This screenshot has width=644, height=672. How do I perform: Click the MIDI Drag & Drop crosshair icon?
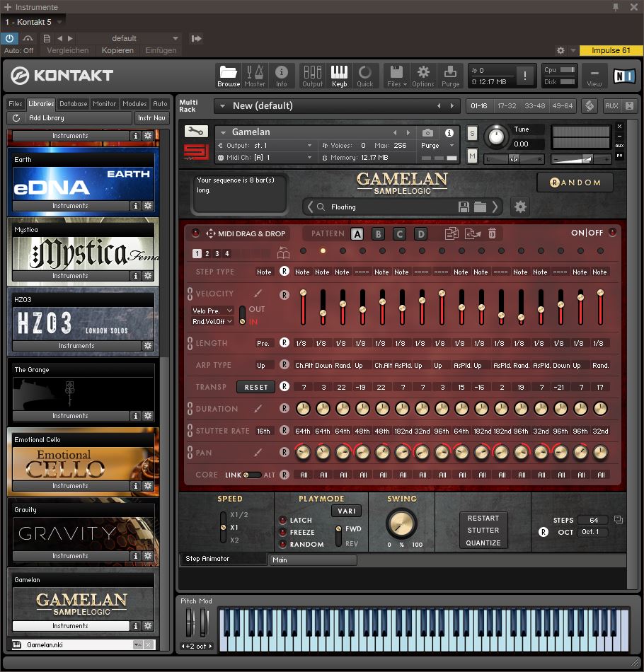click(210, 233)
